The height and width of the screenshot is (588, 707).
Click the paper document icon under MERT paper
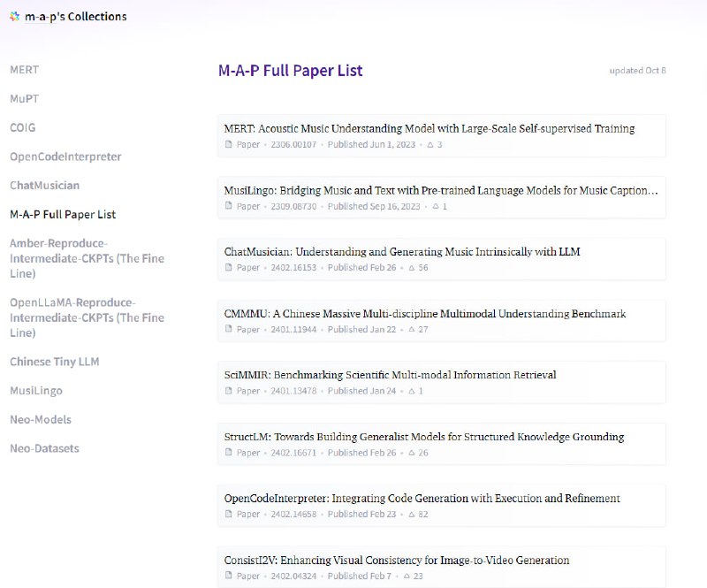(x=229, y=144)
